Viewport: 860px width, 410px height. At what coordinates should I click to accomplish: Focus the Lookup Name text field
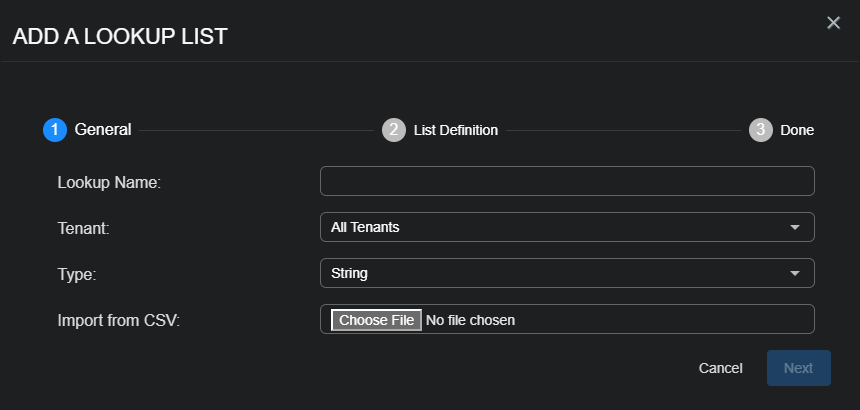tap(567, 181)
